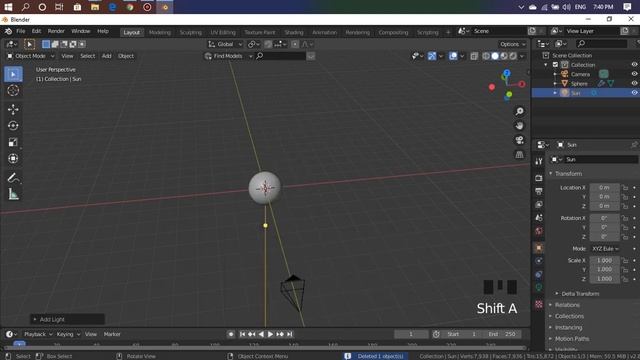Toggle lock on Rotation X
The image size is (640, 360).
click(625, 218)
